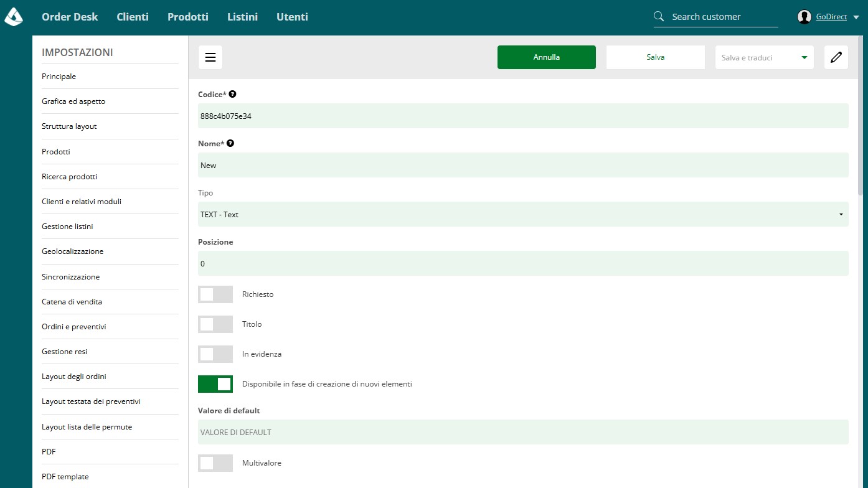Go to the Prodotti top menu
The width and height of the screenshot is (868, 488).
pyautogui.click(x=188, y=17)
